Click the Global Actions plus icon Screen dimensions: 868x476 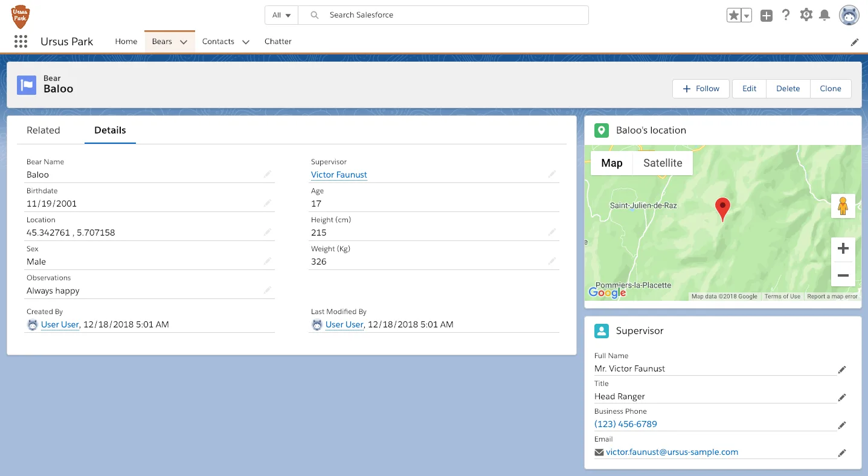click(x=767, y=16)
